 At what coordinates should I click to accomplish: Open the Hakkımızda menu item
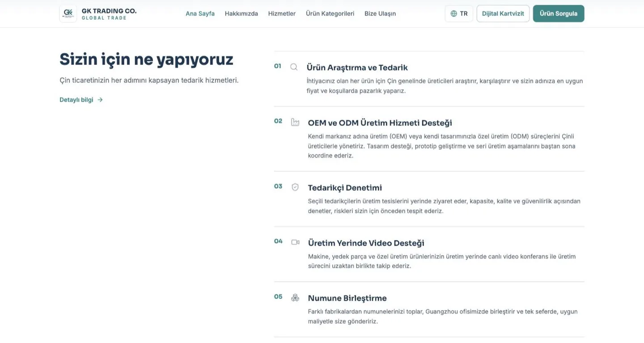point(241,13)
